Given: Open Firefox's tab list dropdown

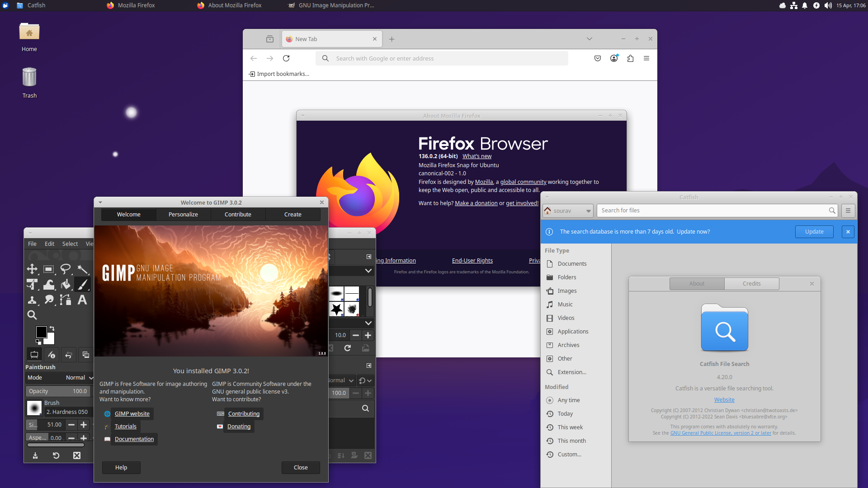Looking at the screenshot, I should coord(589,39).
